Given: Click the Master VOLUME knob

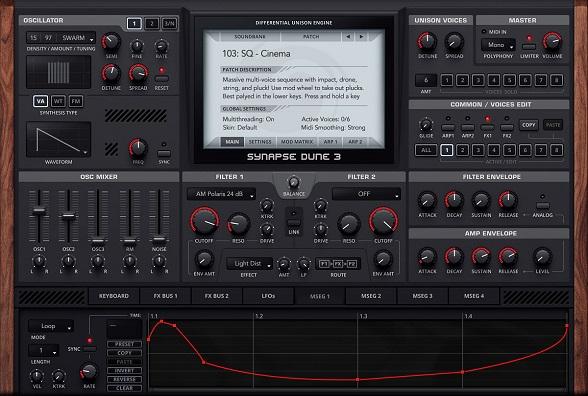Looking at the screenshot, I should 552,42.
